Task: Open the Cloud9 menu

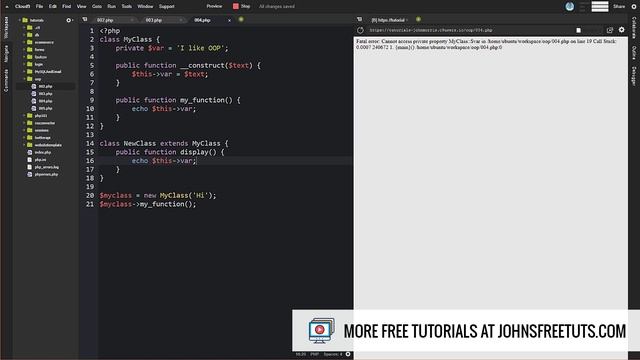Action: pyautogui.click(x=22, y=7)
